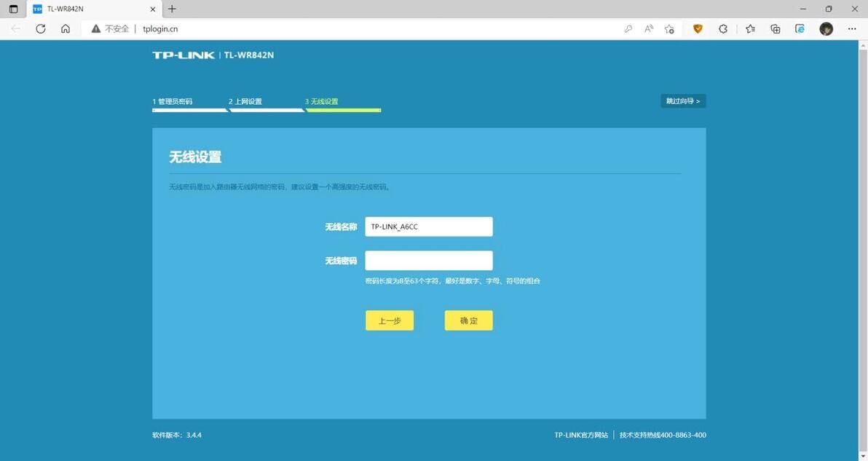Viewport: 868px width, 461px height.
Task: Open the orange shield extension icon
Action: pos(698,28)
